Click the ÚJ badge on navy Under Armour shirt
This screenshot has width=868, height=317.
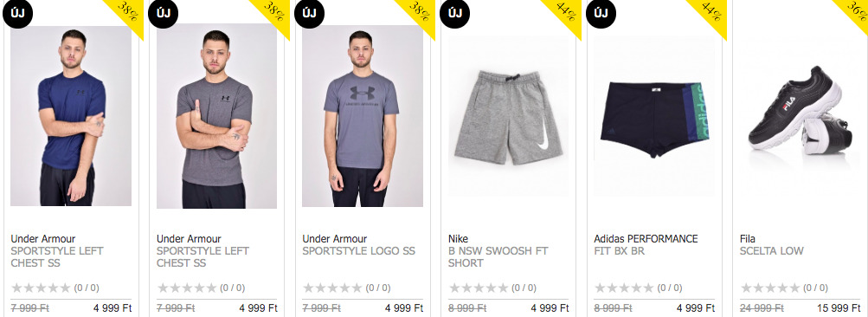(17, 13)
